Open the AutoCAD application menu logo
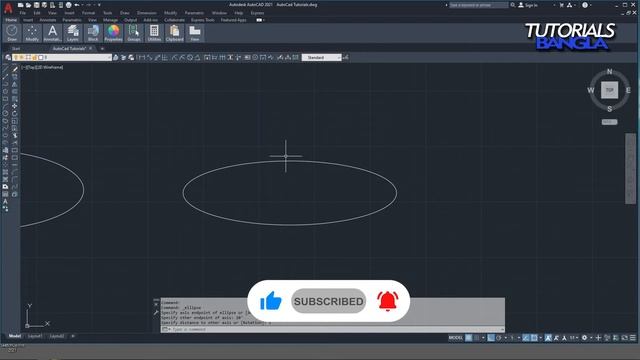This screenshot has width=640, height=360. click(8, 7)
